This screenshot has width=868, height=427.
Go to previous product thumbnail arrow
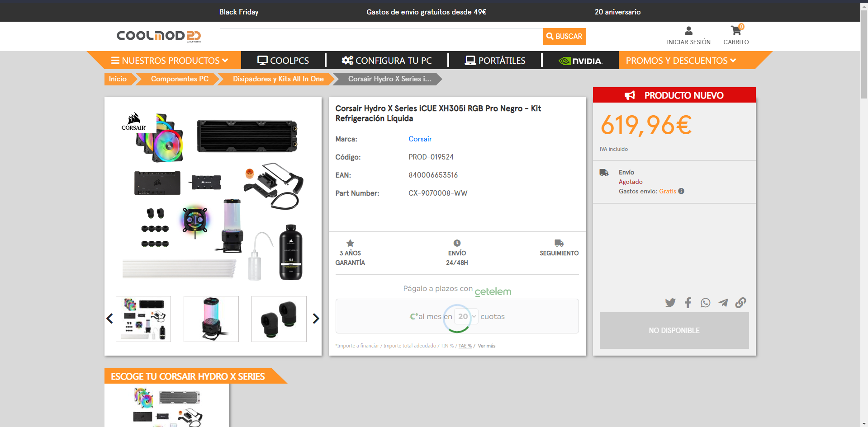(x=109, y=319)
